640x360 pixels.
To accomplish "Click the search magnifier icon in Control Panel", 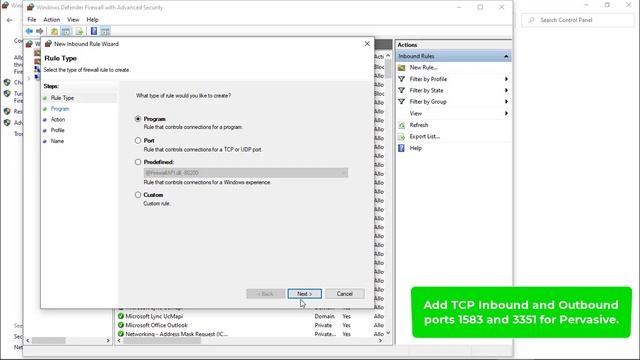I will click(531, 20).
